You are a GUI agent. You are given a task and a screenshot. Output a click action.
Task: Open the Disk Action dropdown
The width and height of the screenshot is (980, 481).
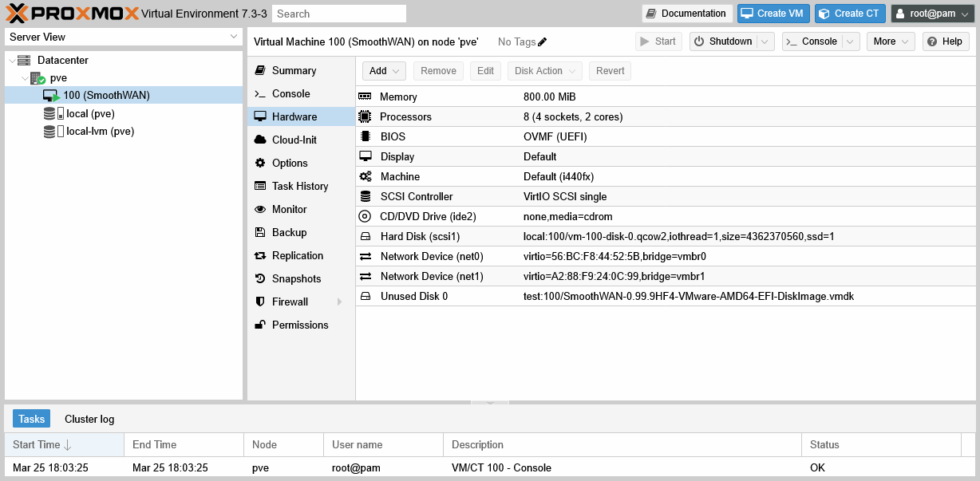click(544, 70)
